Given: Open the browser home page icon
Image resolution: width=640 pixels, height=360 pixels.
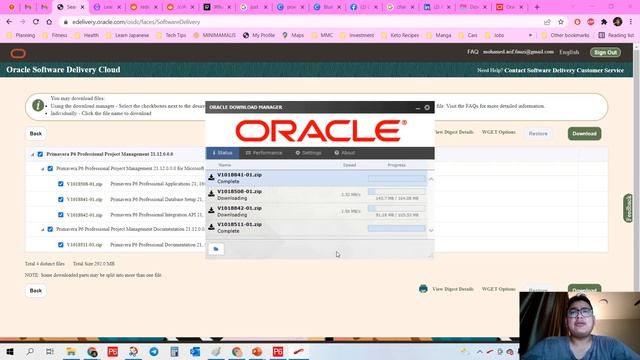Looking at the screenshot, I should click(49, 22).
